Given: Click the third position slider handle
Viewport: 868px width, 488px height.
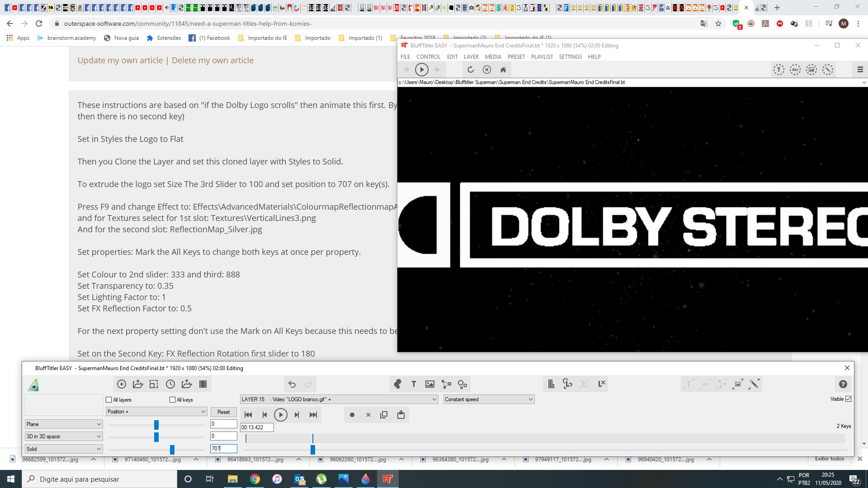Looking at the screenshot, I should click(172, 450).
